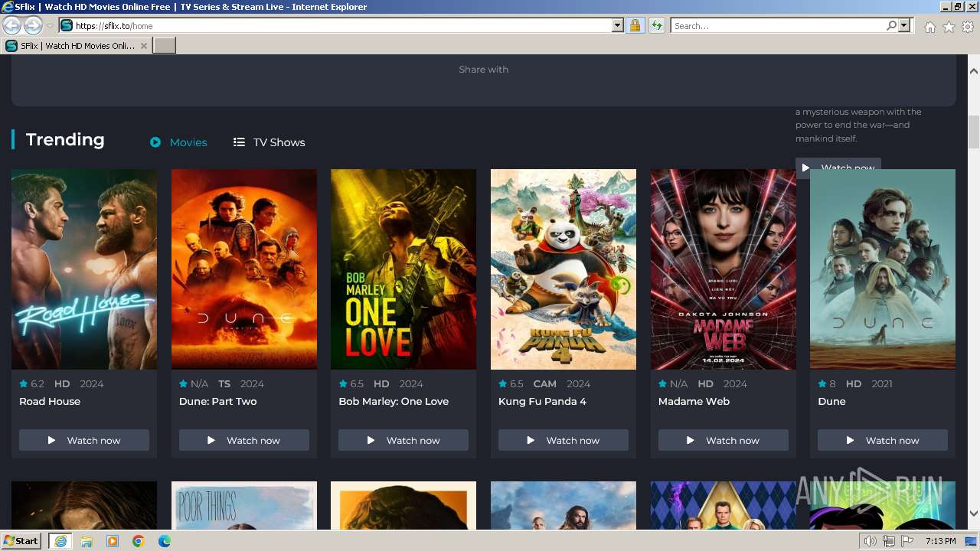Click the Bob Marley: One Love title

tap(394, 401)
